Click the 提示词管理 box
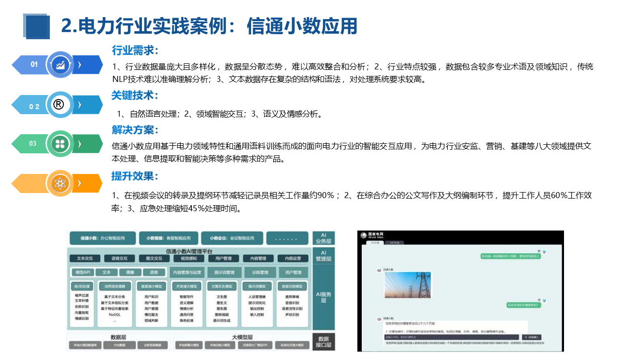This screenshot has width=644, height=362. tap(224, 272)
